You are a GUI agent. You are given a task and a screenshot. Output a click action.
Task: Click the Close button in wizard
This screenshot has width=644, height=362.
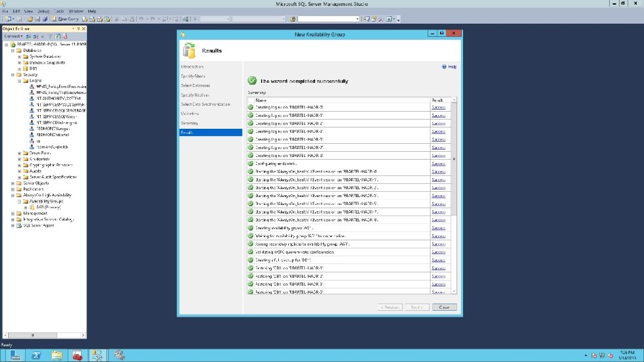[445, 307]
